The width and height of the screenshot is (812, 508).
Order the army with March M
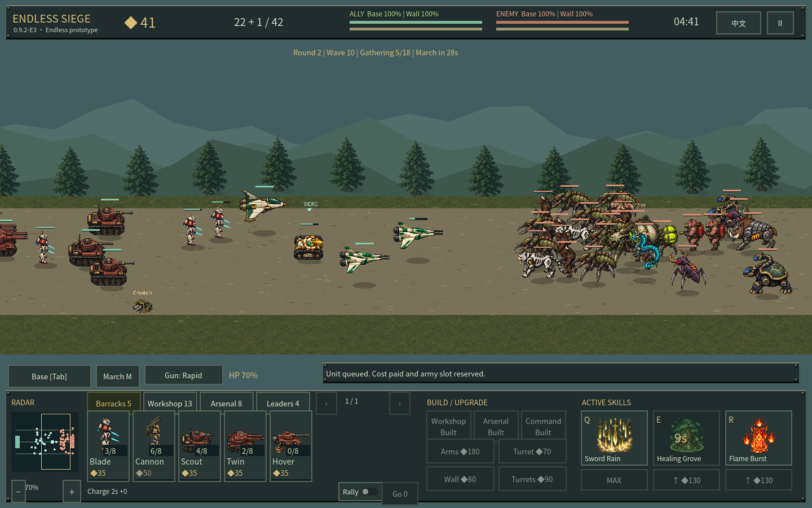pyautogui.click(x=117, y=376)
